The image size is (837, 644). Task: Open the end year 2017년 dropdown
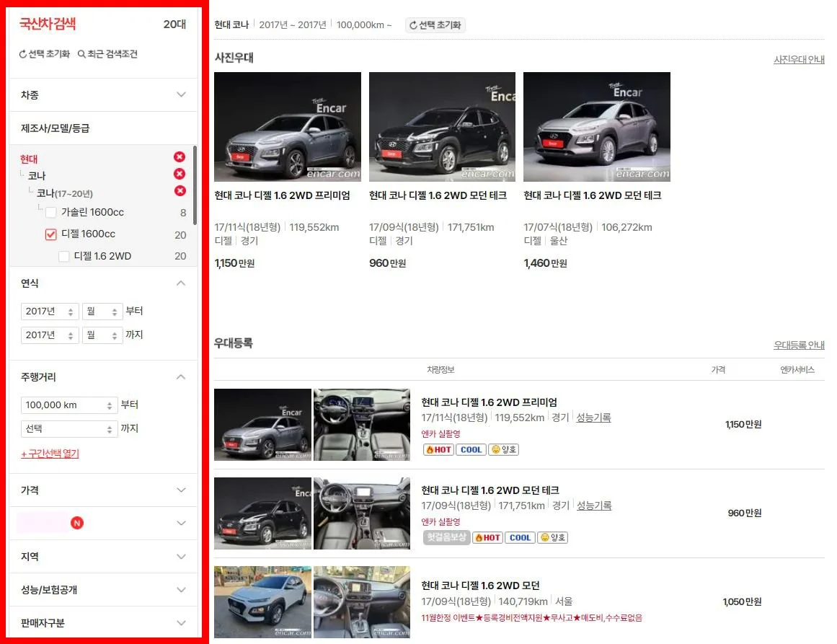click(50, 335)
